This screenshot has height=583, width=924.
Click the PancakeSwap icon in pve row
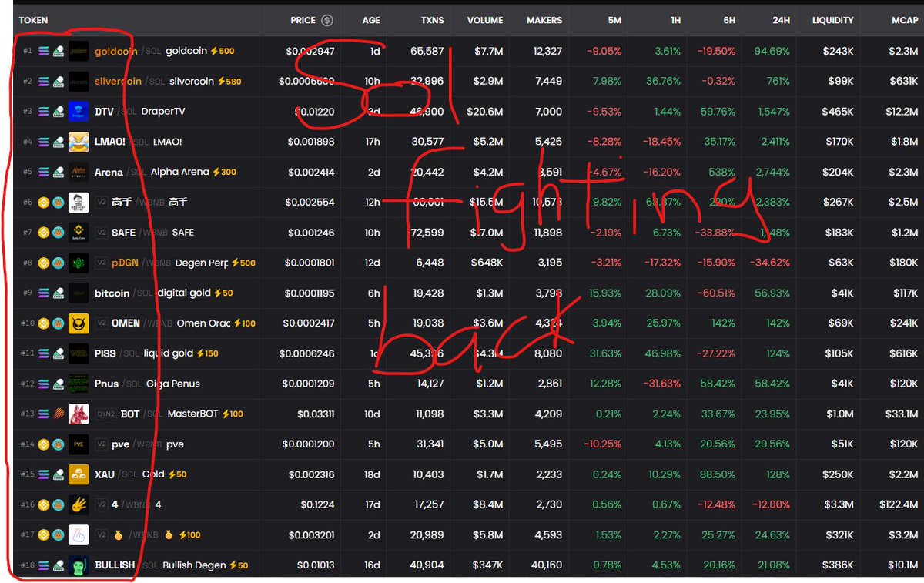(x=58, y=444)
